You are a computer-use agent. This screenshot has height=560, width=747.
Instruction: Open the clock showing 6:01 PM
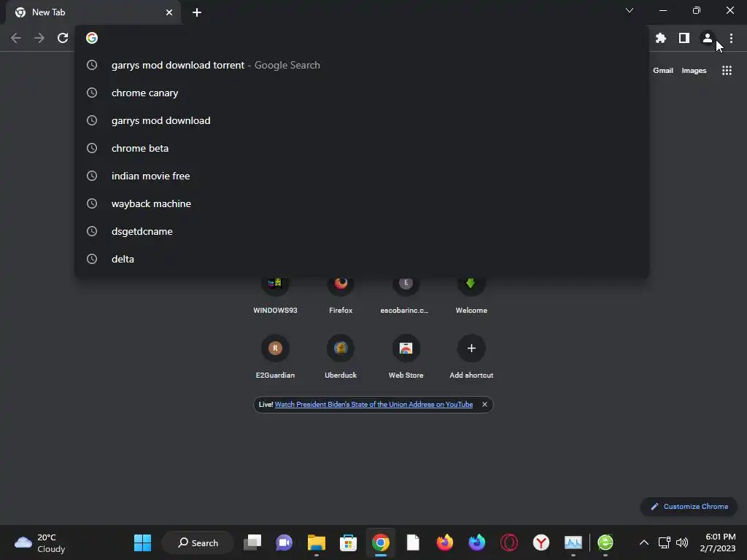[718, 542]
